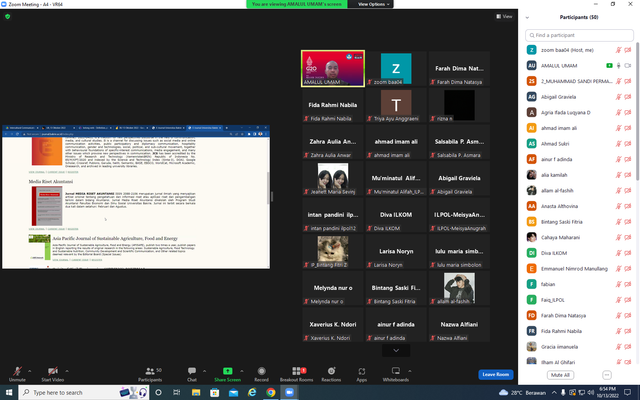640x400 pixels.
Task: Select zoom baa04 (Host, me) in list
Action: pyautogui.click(x=579, y=50)
